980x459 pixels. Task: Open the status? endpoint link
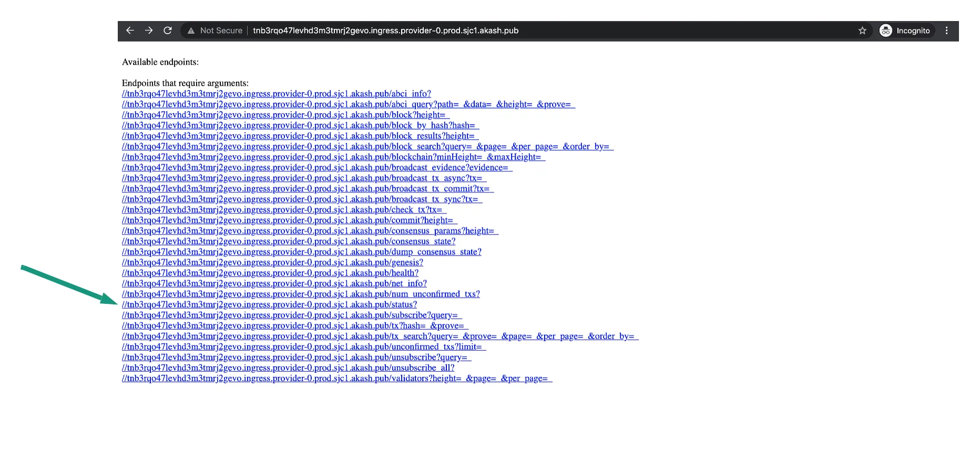point(269,304)
